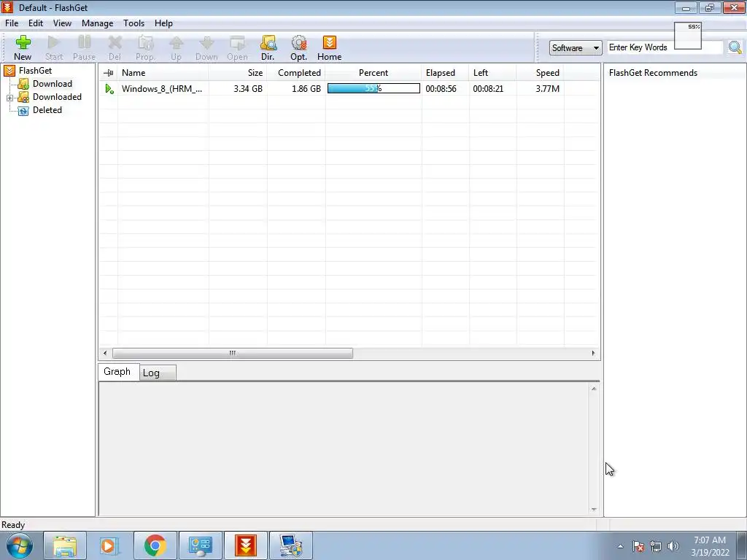The height and width of the screenshot is (560, 747).
Task: Open Google Chrome from the taskbar
Action: click(x=155, y=545)
